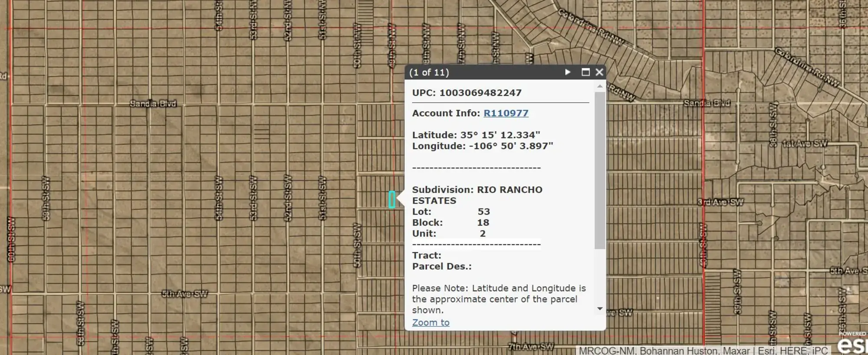Maximize the parcel info popup
Image resolution: width=868 pixels, height=355 pixels.
tap(585, 72)
